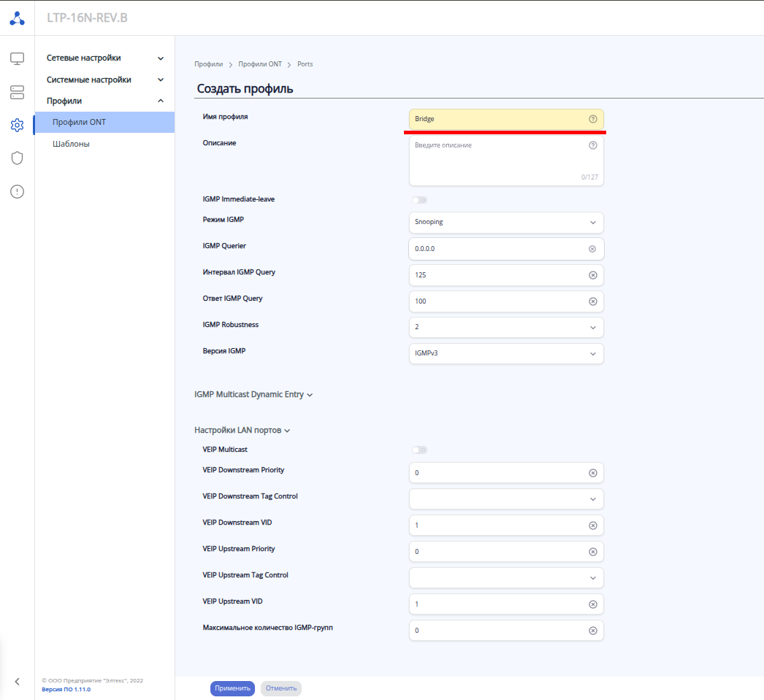Clear the IGMP Querier field value
This screenshot has width=764, height=700.
pyautogui.click(x=592, y=249)
